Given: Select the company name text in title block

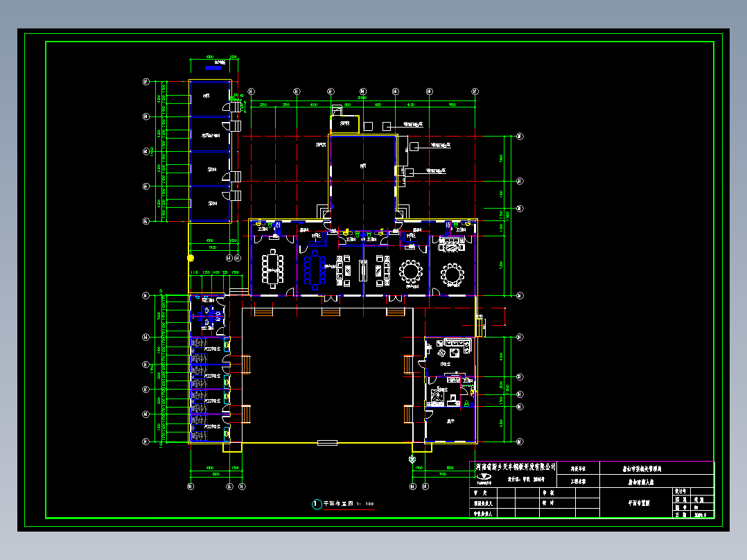Looking at the screenshot, I should point(516,466).
